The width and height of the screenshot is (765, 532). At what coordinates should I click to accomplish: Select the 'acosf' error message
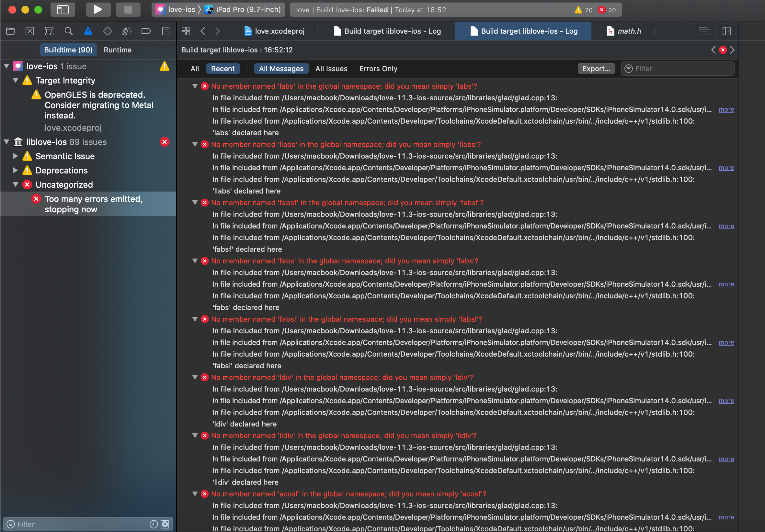tap(348, 494)
